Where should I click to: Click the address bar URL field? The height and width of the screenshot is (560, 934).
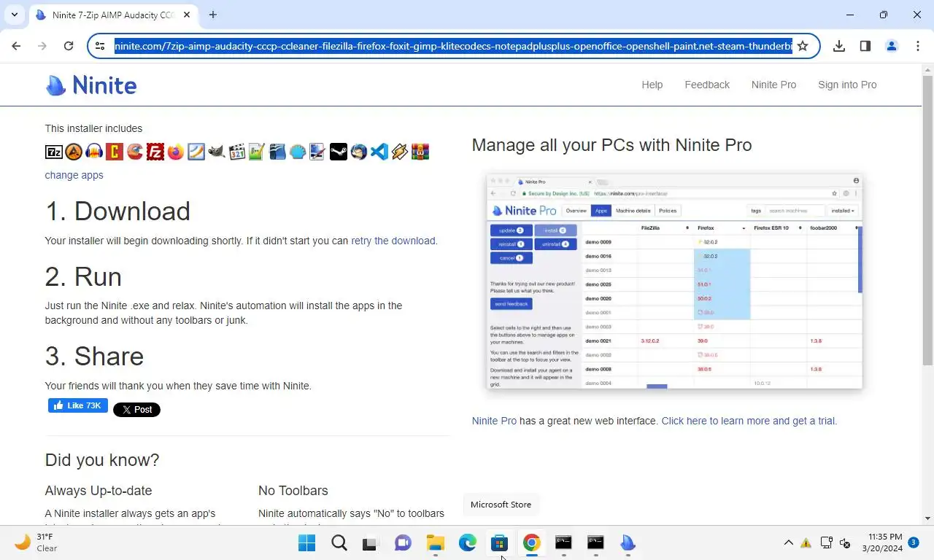click(453, 46)
